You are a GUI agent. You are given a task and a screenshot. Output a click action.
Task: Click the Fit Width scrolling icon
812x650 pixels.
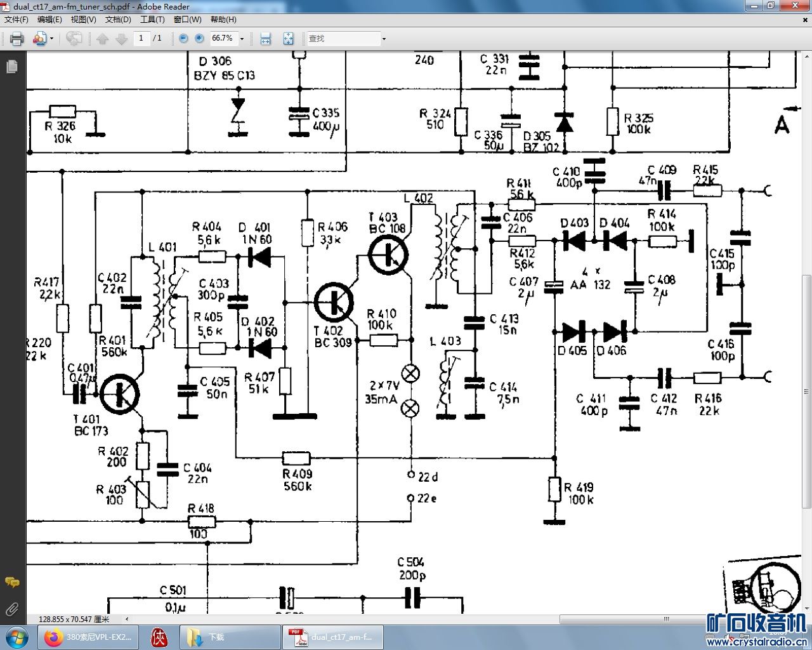pyautogui.click(x=265, y=39)
